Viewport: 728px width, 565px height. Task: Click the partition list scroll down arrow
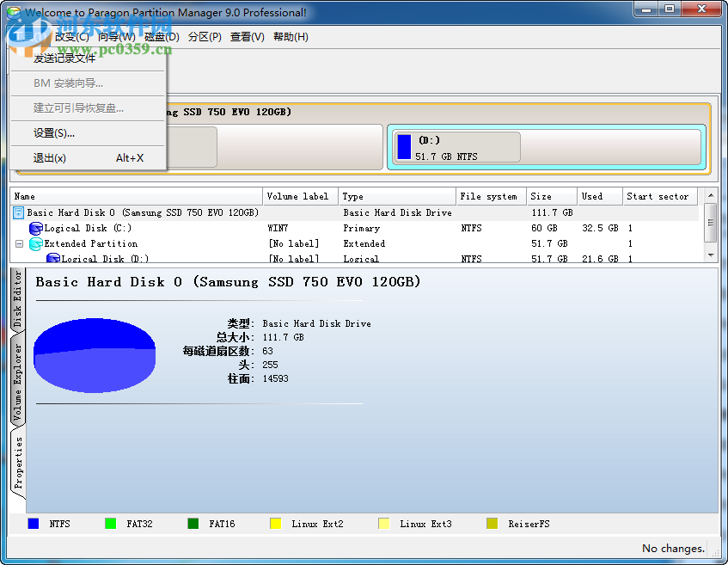(x=711, y=255)
